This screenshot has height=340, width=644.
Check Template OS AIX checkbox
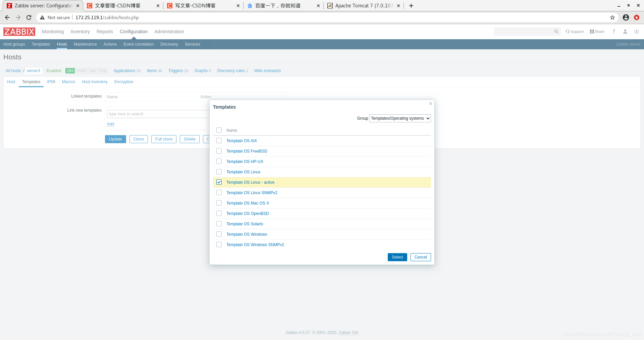(x=219, y=140)
